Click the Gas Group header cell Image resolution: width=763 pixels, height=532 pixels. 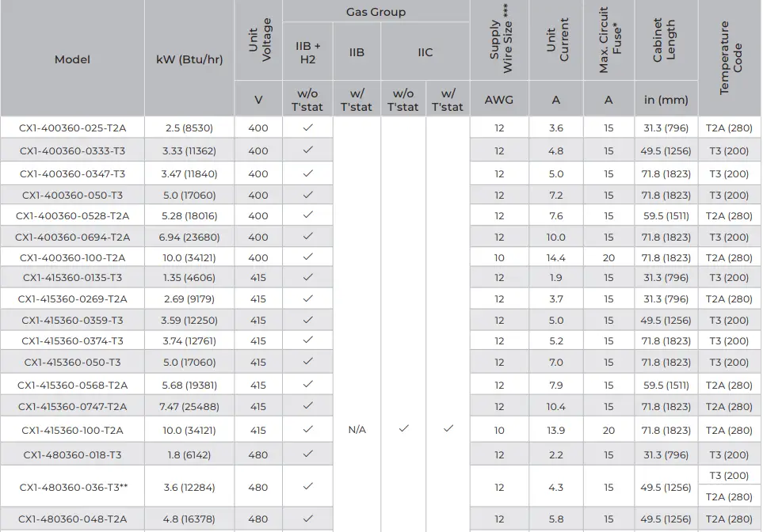point(376,12)
